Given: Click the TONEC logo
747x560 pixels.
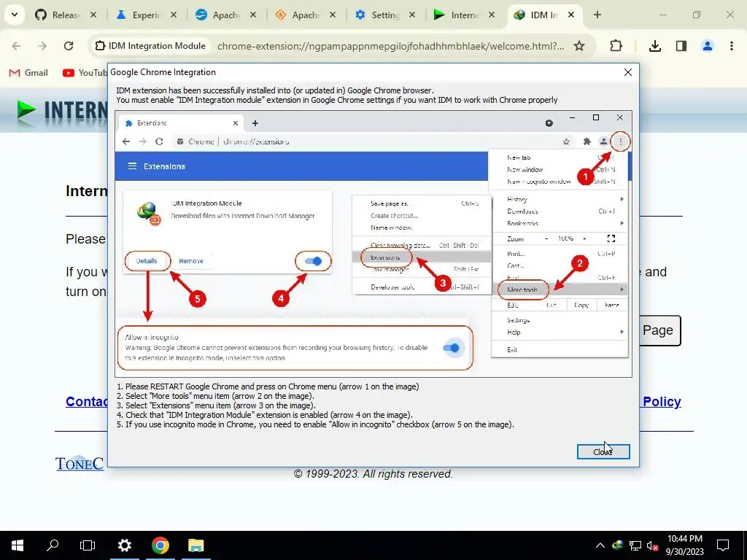Looking at the screenshot, I should [x=80, y=463].
